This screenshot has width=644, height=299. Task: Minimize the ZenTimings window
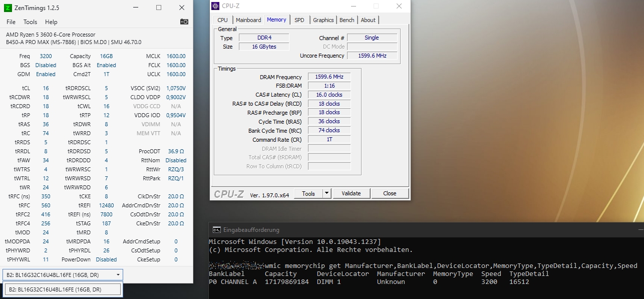(136, 8)
